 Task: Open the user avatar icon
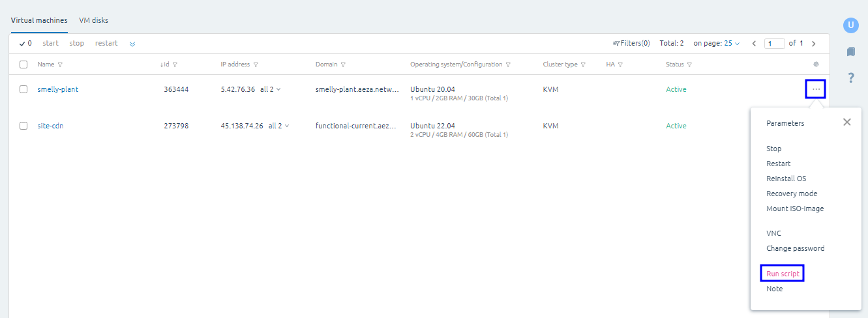(850, 25)
